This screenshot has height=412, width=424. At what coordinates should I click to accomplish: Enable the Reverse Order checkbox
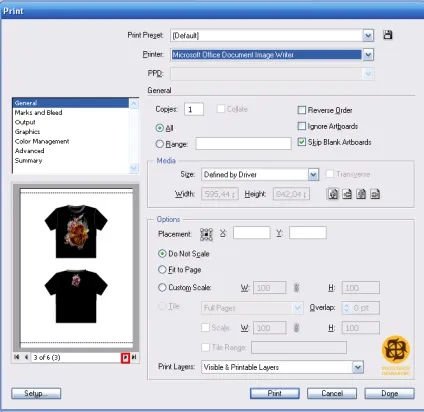tap(301, 110)
